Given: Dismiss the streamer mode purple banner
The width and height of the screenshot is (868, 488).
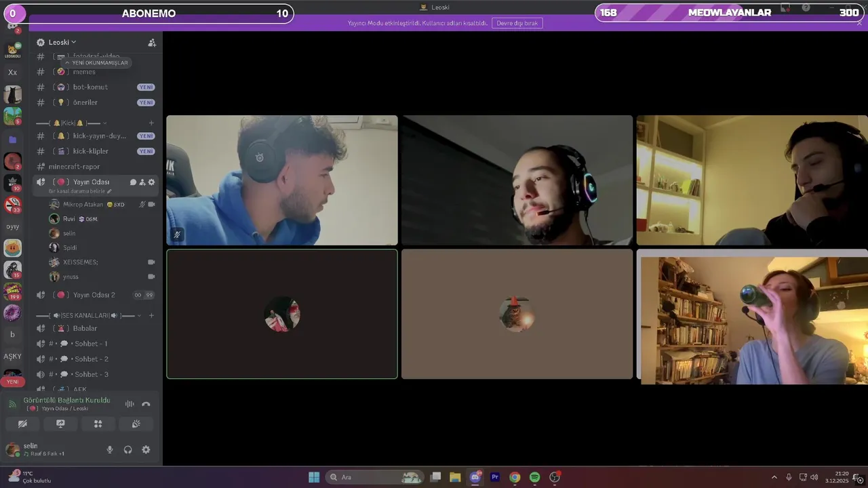Looking at the screenshot, I should click(859, 22).
